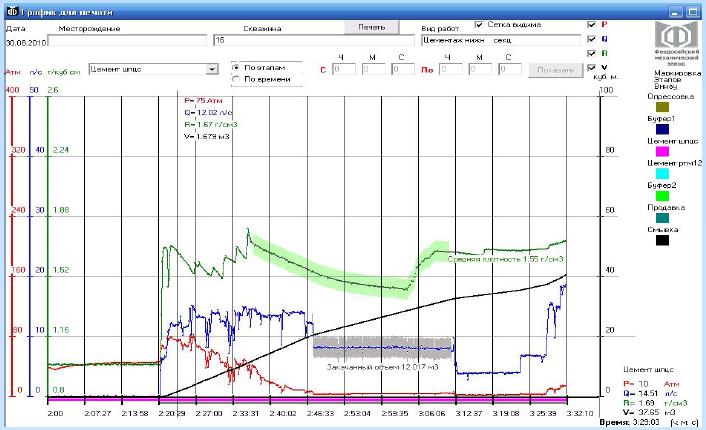The width and height of the screenshot is (706, 430).
Task: Click the app icon in the title bar
Action: (x=12, y=11)
